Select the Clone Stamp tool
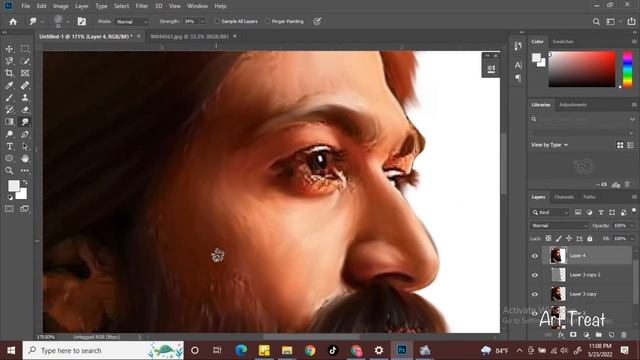 click(25, 98)
